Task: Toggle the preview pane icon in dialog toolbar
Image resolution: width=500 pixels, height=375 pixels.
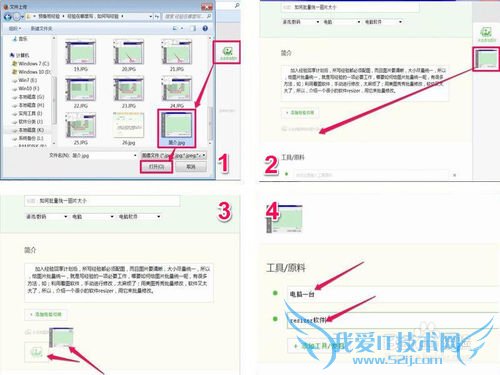Action: click(x=193, y=28)
